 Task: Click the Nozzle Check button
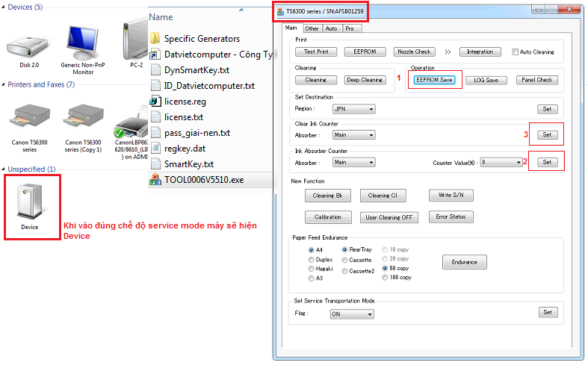click(x=415, y=52)
